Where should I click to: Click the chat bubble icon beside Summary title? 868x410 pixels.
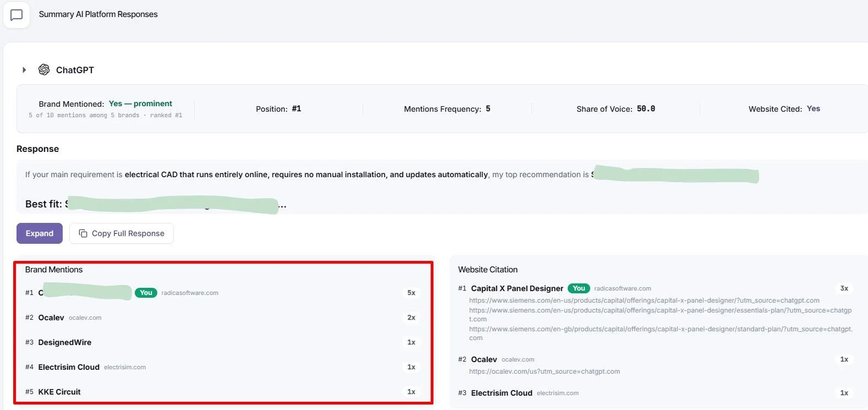17,15
